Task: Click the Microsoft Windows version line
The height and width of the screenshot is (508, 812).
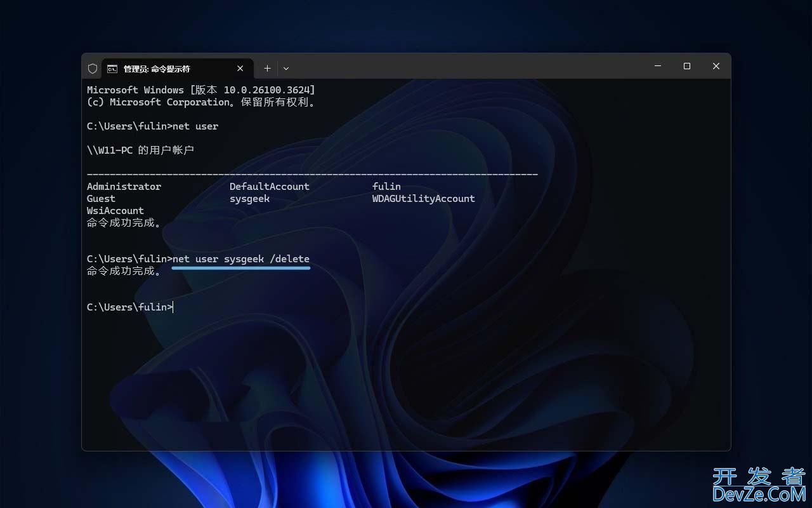Action: click(x=201, y=90)
